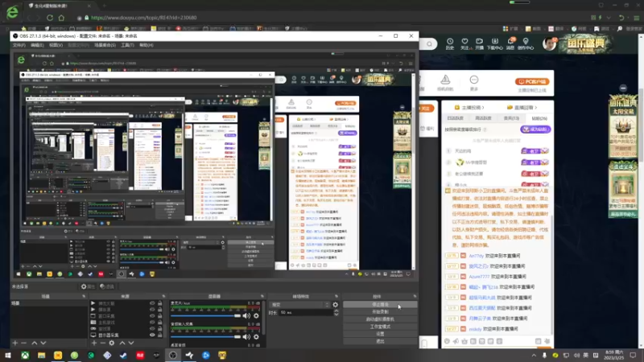644x362 pixels.
Task: Remove scene with the minus icon under the Scenes list
Action: [24, 343]
